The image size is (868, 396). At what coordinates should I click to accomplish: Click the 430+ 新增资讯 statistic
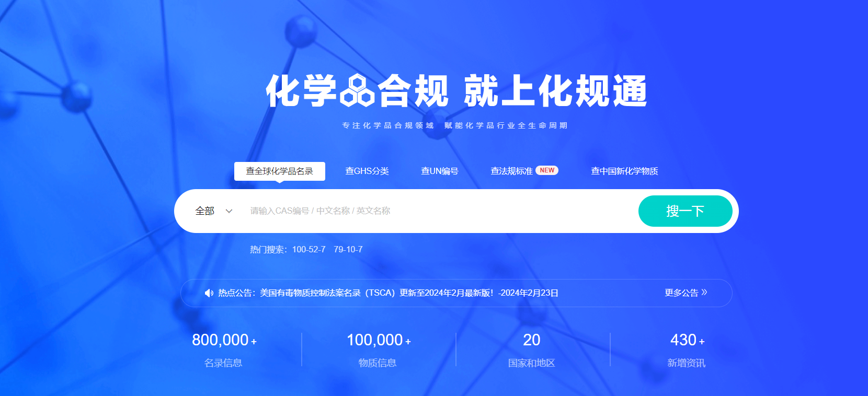coord(687,349)
